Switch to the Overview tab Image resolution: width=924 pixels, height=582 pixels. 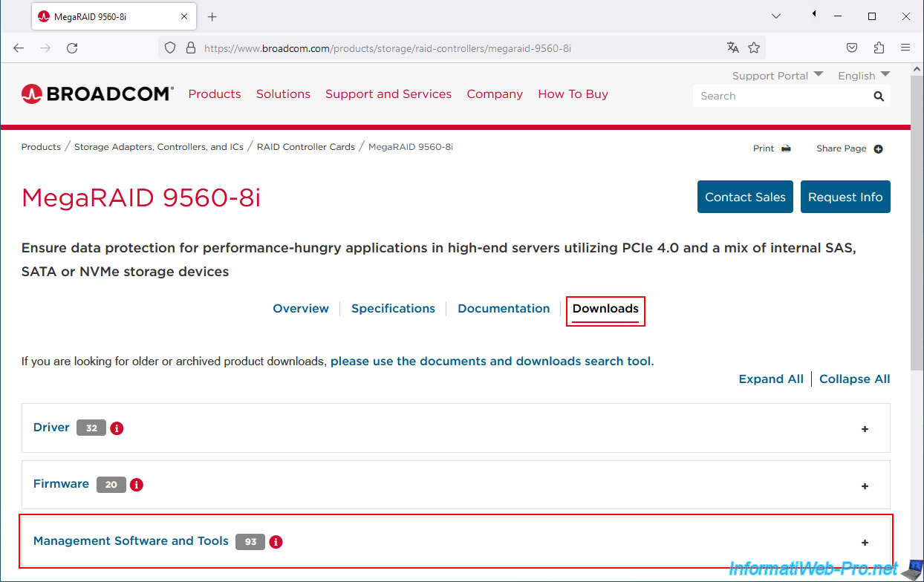pyautogui.click(x=301, y=309)
